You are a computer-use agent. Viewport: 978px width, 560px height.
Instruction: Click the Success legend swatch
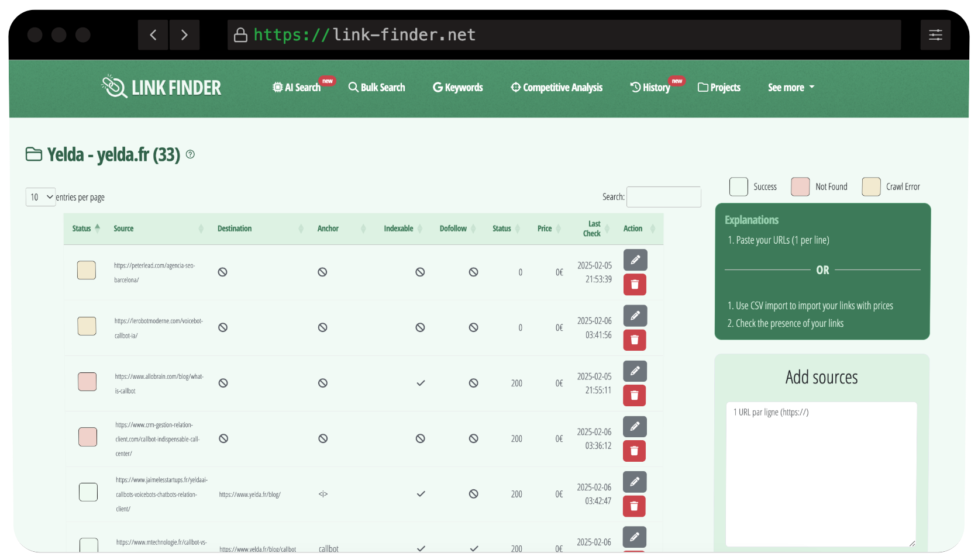(739, 186)
